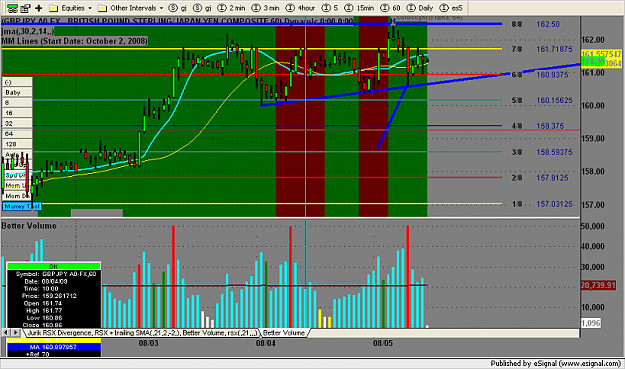Screen dimensions: 625x369
Task: Click the eSignal published-by link
Action: (x=556, y=363)
